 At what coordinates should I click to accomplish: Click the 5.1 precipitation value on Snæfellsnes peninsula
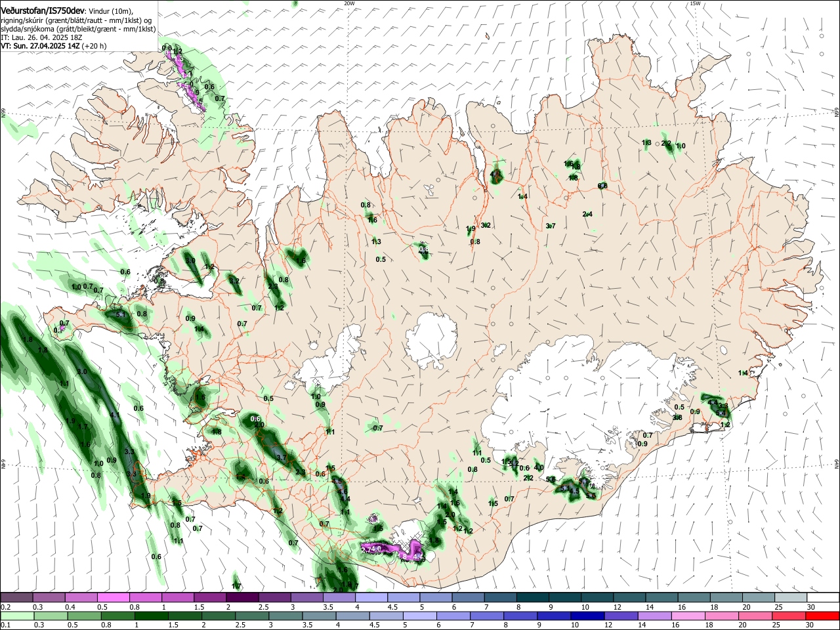point(121,315)
